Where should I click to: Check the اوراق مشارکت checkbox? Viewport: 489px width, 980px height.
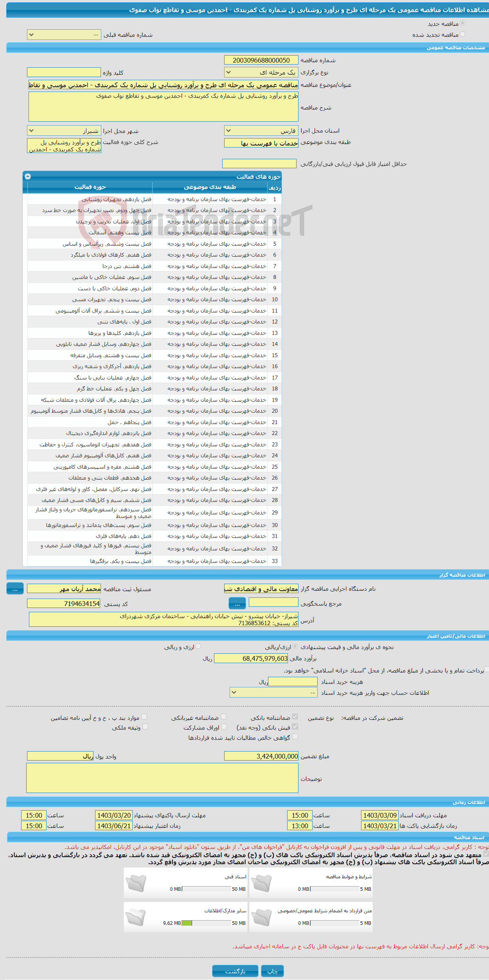(x=224, y=727)
